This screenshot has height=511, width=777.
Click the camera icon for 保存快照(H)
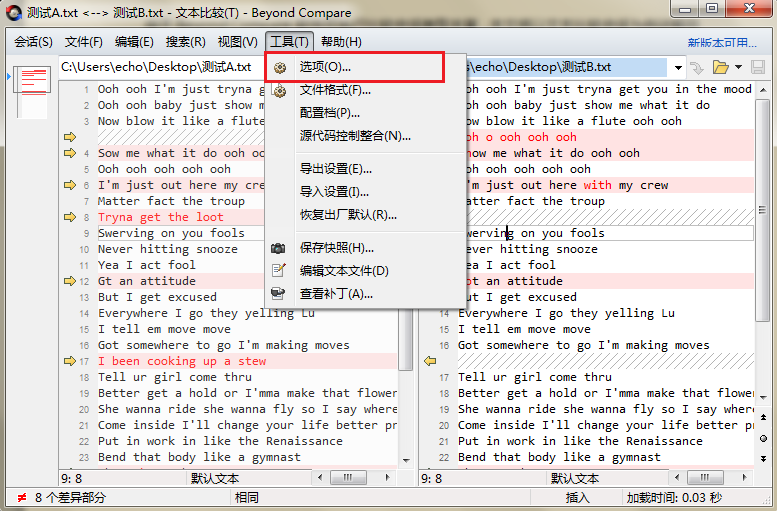click(279, 247)
